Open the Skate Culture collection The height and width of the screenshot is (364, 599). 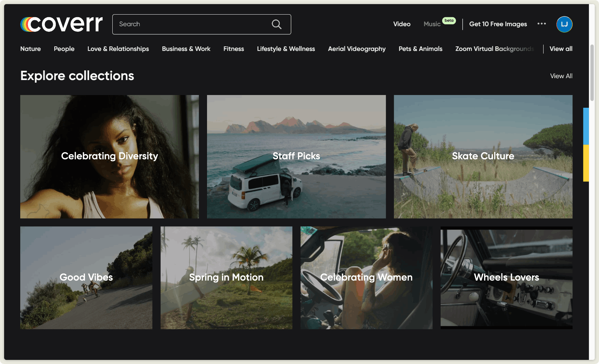tap(483, 156)
